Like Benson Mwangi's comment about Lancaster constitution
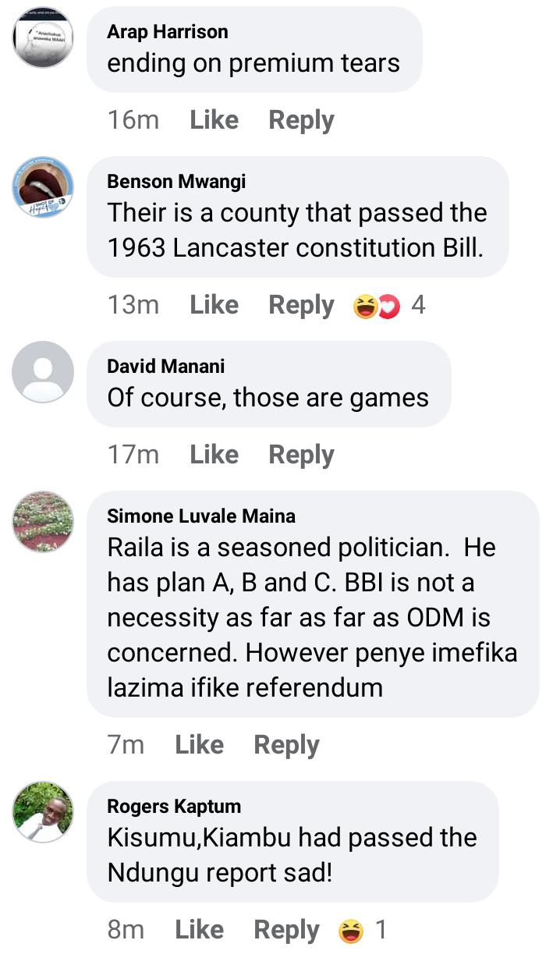The height and width of the screenshot is (965, 560). click(x=214, y=305)
